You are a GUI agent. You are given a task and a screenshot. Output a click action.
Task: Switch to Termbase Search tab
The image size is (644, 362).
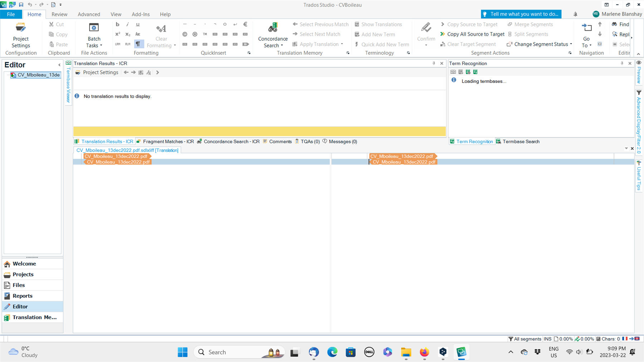tap(518, 142)
